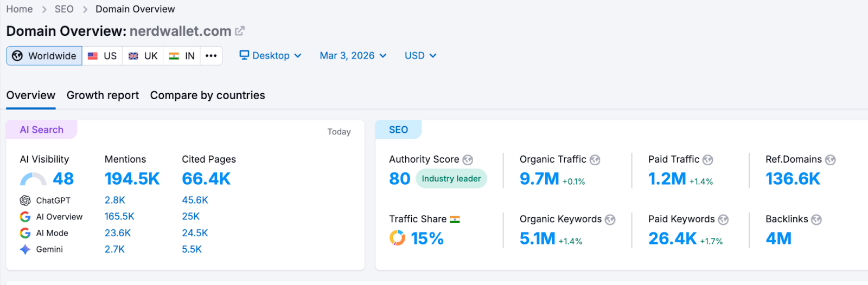
Task: Click the Backlinks info globe icon
Action: tap(816, 219)
